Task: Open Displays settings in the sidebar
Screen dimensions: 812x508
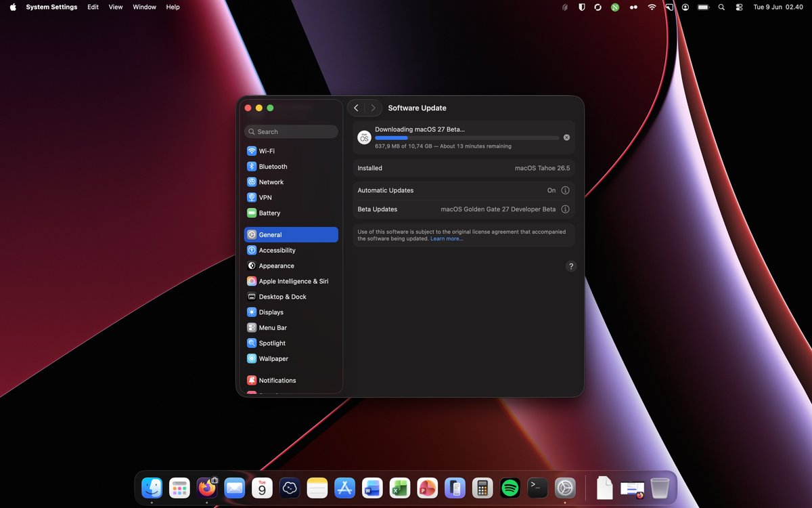Action: [291, 313]
